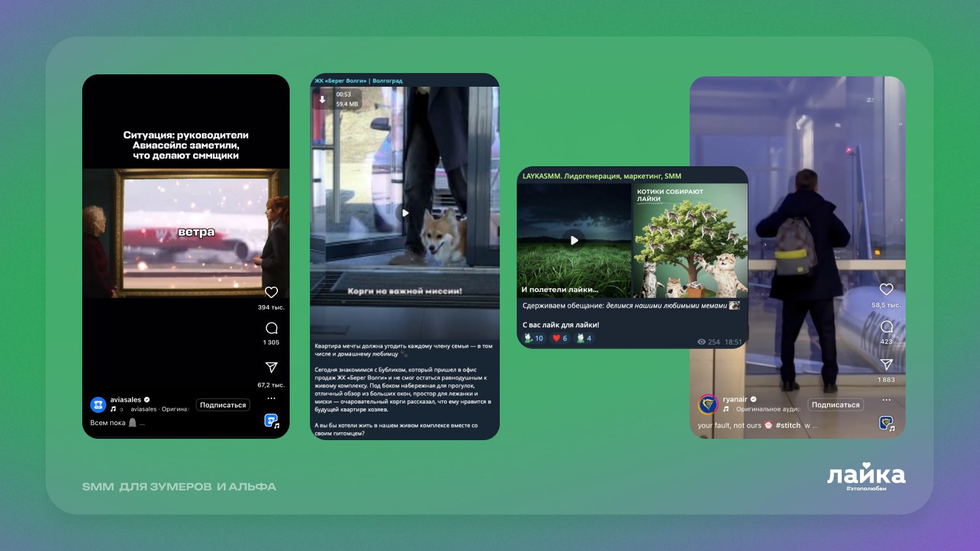The image size is (980, 551).
Task: Open the #stitch hashtag
Action: click(788, 425)
